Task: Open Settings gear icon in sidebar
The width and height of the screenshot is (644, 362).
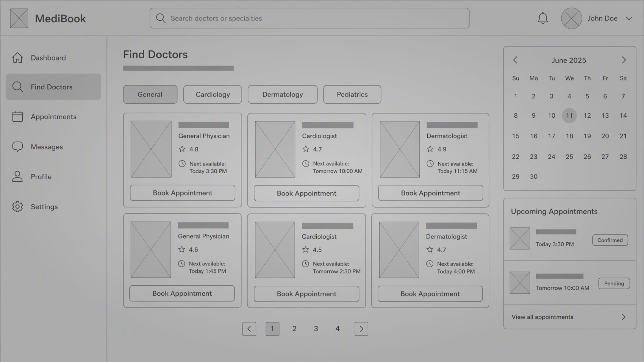Action: 18,207
